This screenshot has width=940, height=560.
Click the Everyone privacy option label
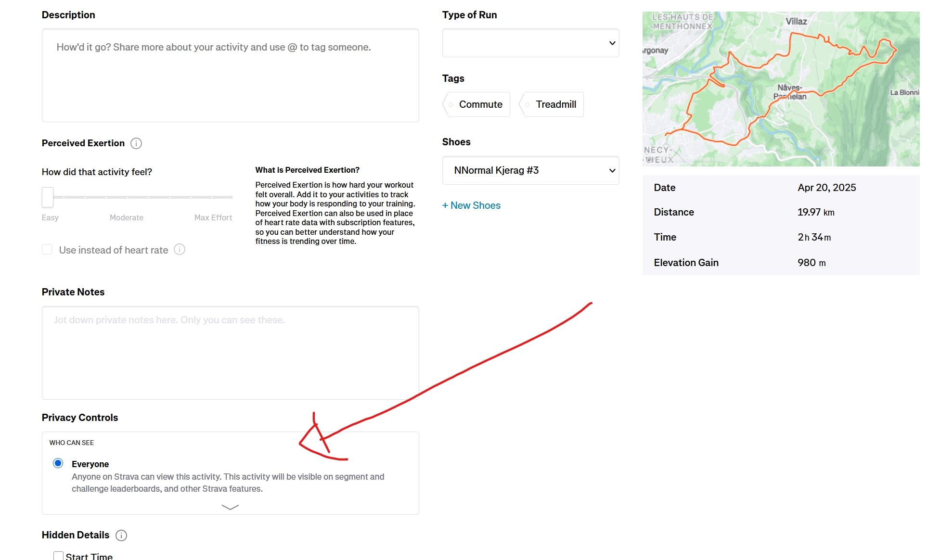[90, 464]
